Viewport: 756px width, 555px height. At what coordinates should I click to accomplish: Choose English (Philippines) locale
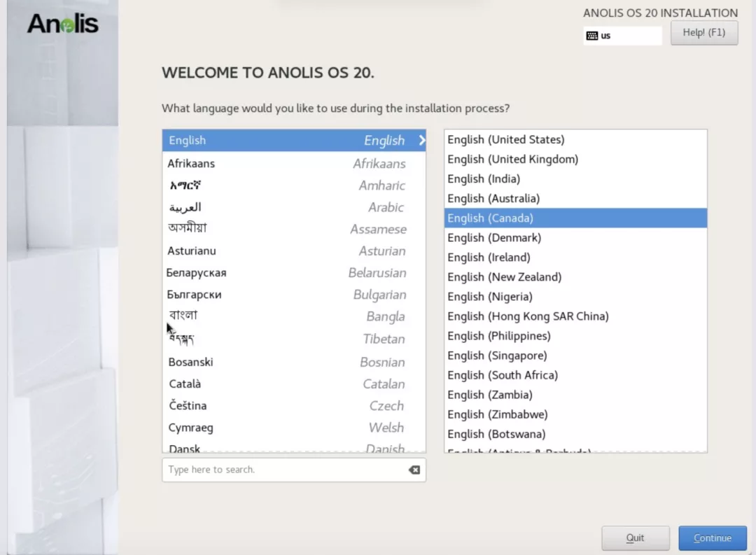coord(575,336)
